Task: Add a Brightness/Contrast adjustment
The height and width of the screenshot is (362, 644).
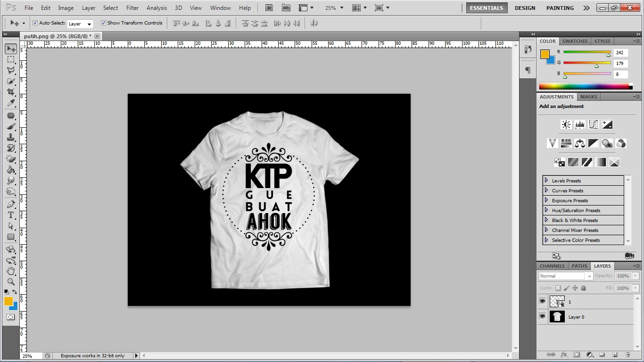Action: [x=566, y=124]
